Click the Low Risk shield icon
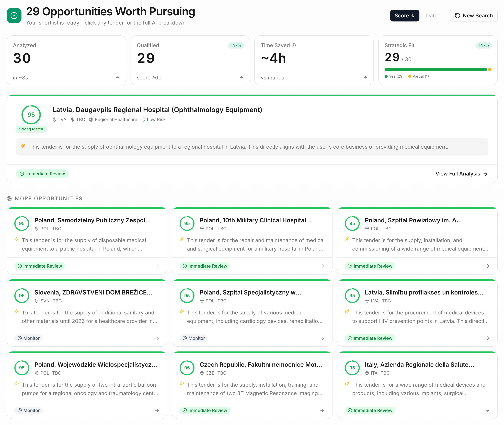 pos(143,120)
